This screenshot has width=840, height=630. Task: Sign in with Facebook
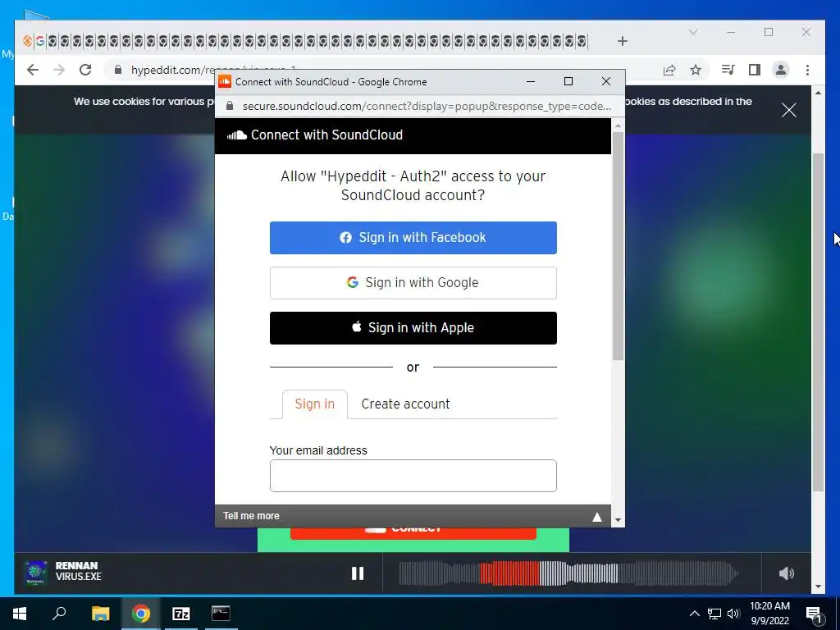coord(413,238)
